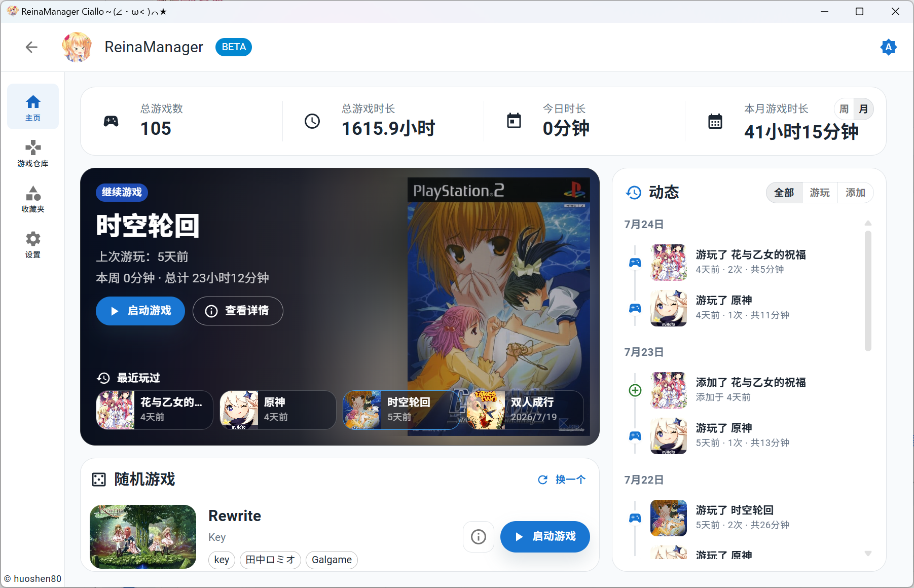
Task: Minimize the ReinaManager window
Action: 825,12
